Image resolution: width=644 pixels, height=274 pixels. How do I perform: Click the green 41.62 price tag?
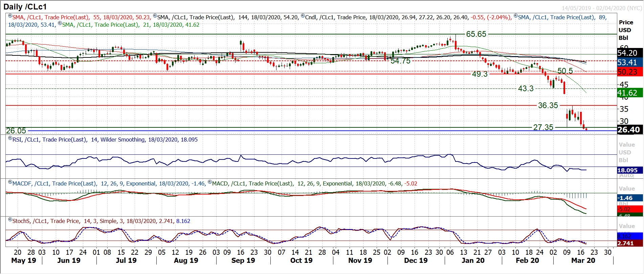630,93
